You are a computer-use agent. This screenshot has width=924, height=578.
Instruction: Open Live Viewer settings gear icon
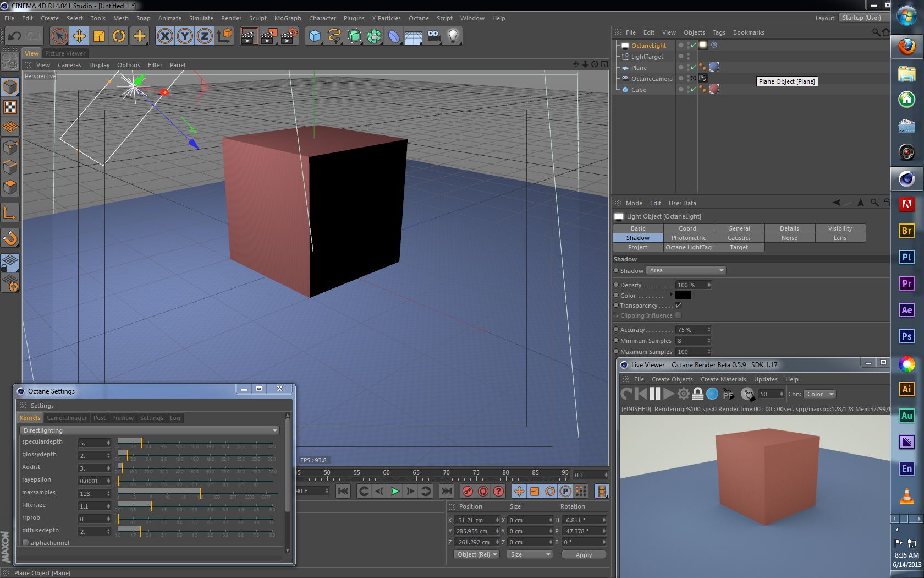coord(684,394)
